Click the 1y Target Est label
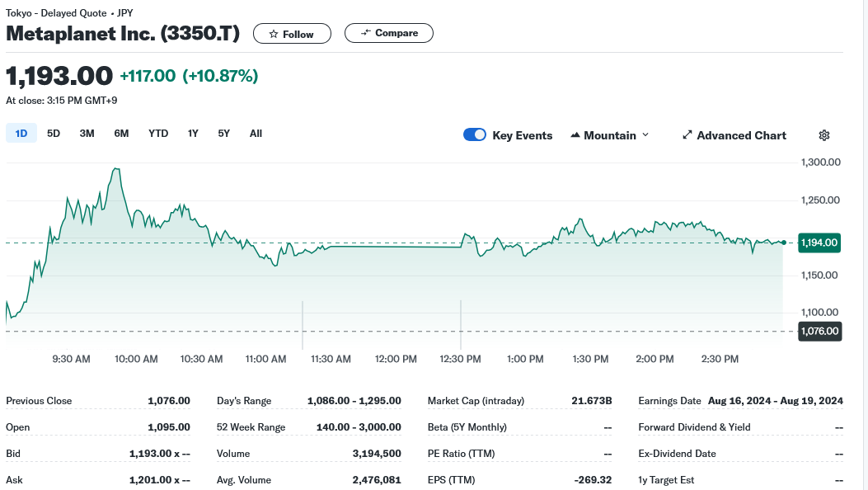868x490 pixels. tap(666, 480)
